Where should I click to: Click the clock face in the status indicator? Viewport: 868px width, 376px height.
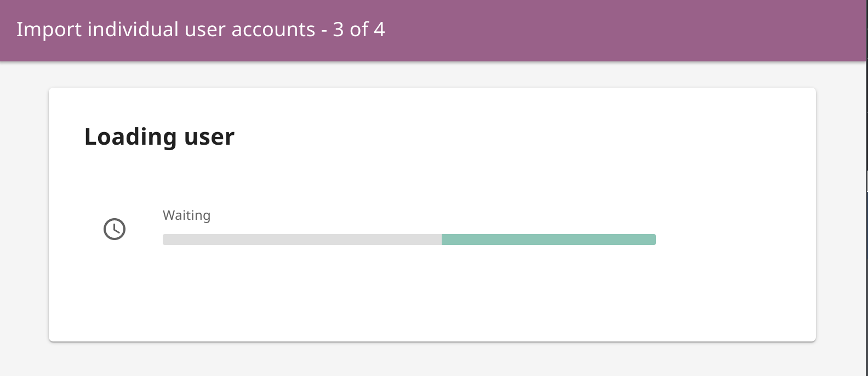click(x=115, y=229)
